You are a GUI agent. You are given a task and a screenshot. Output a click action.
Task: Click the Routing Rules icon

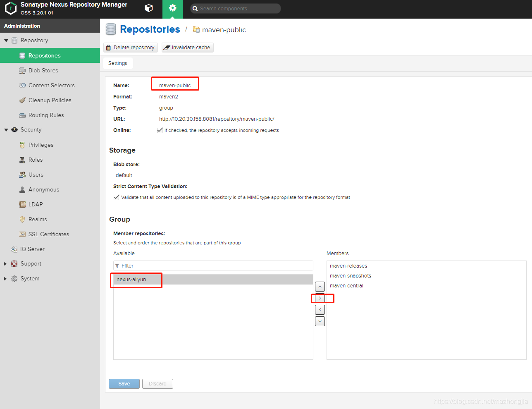point(22,115)
